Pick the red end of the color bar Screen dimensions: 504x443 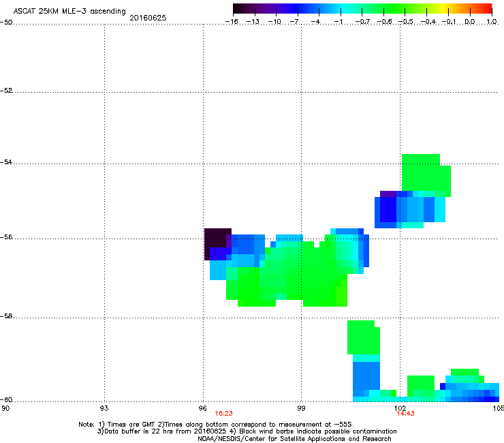[488, 8]
